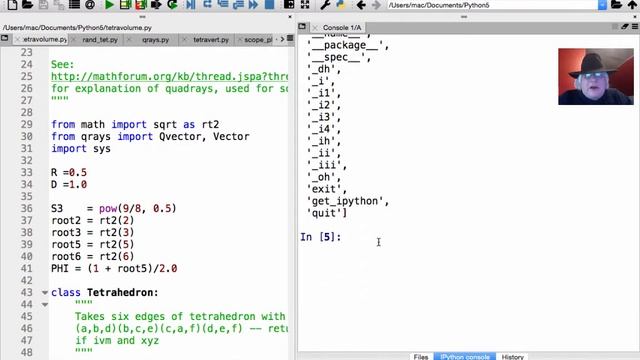The height and width of the screenshot is (360, 640).
Task: Toggle fullscreen mode icon
Action: [304, 4]
